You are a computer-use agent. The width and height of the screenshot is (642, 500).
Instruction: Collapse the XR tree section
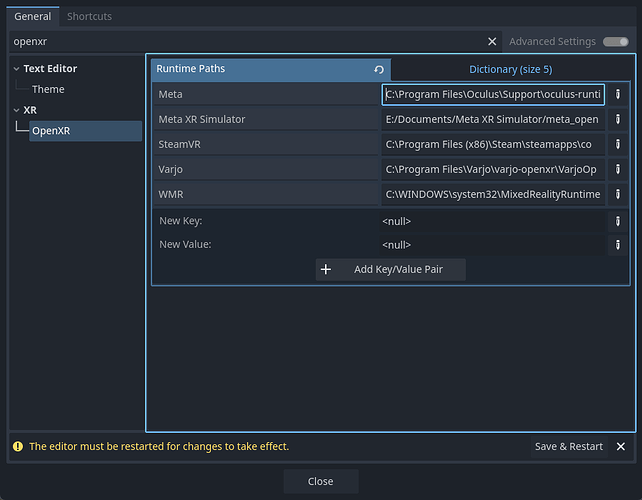(x=16, y=110)
